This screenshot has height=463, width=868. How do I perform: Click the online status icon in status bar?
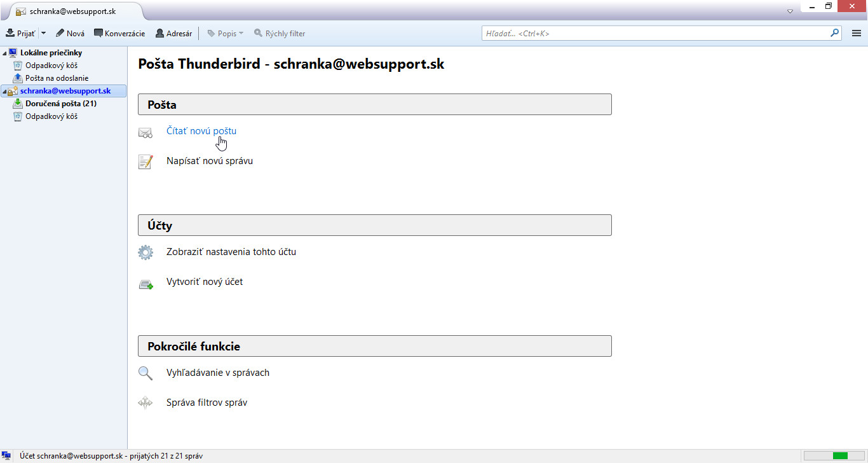(6, 456)
